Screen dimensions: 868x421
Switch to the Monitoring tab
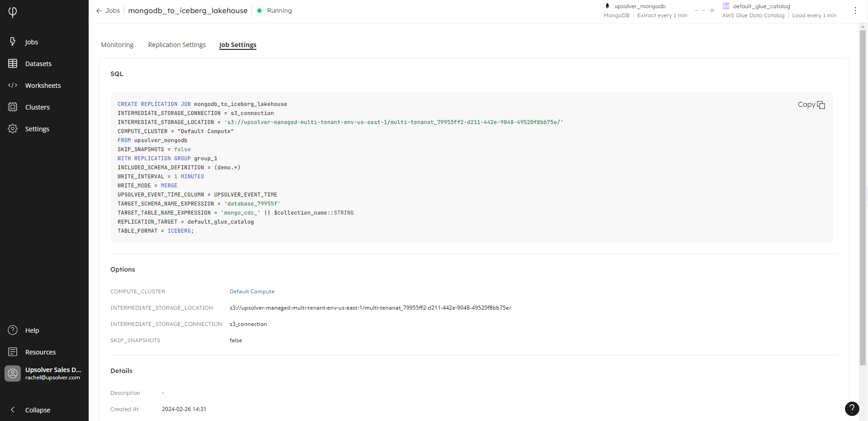pos(117,45)
